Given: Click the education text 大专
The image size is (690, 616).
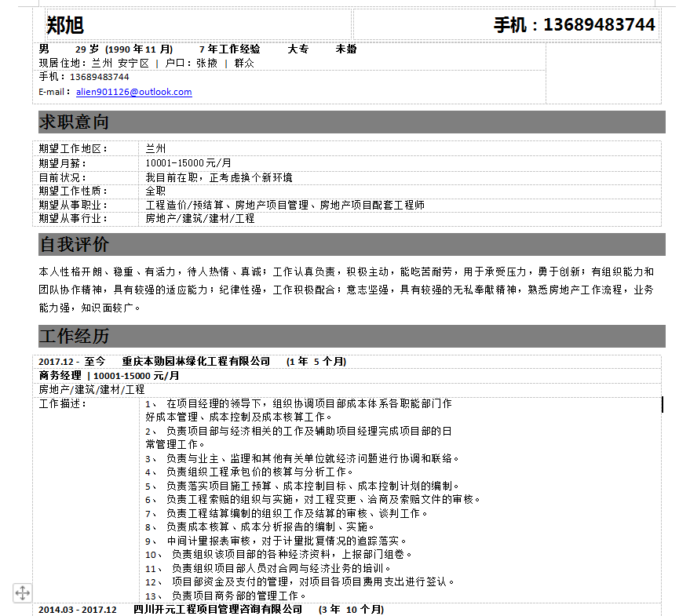Looking at the screenshot, I should [298, 49].
